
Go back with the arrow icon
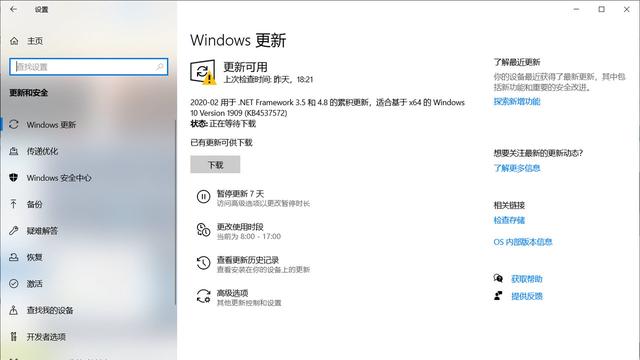(x=13, y=9)
